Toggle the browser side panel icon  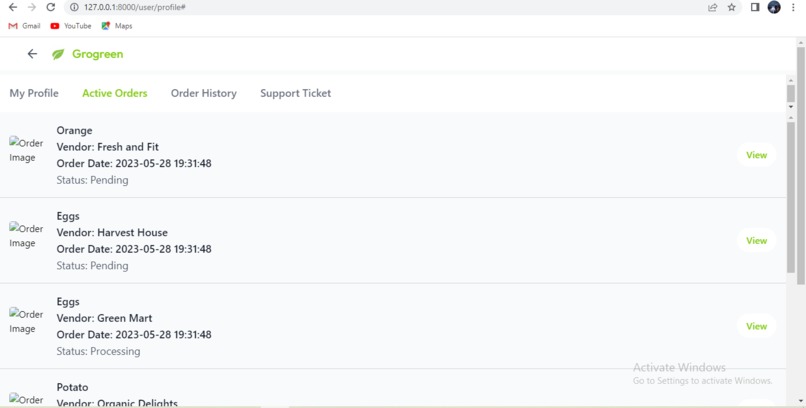[x=755, y=7]
